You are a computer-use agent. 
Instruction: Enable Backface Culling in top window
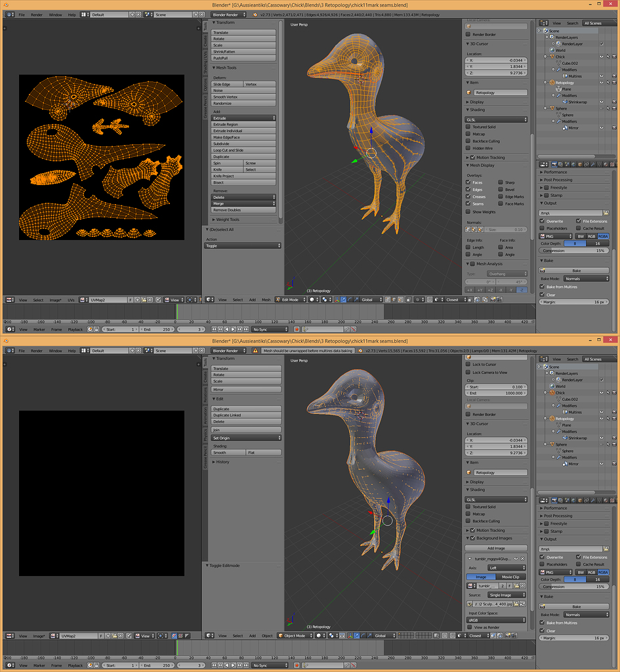[468, 141]
